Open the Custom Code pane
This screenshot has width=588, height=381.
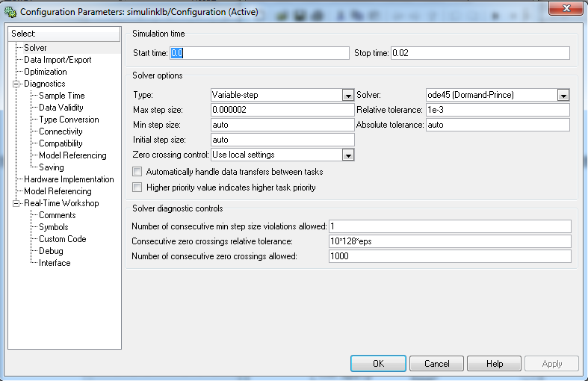pos(63,239)
